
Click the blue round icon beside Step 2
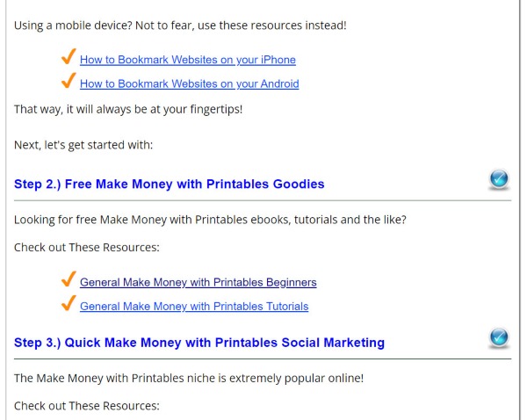tap(498, 180)
